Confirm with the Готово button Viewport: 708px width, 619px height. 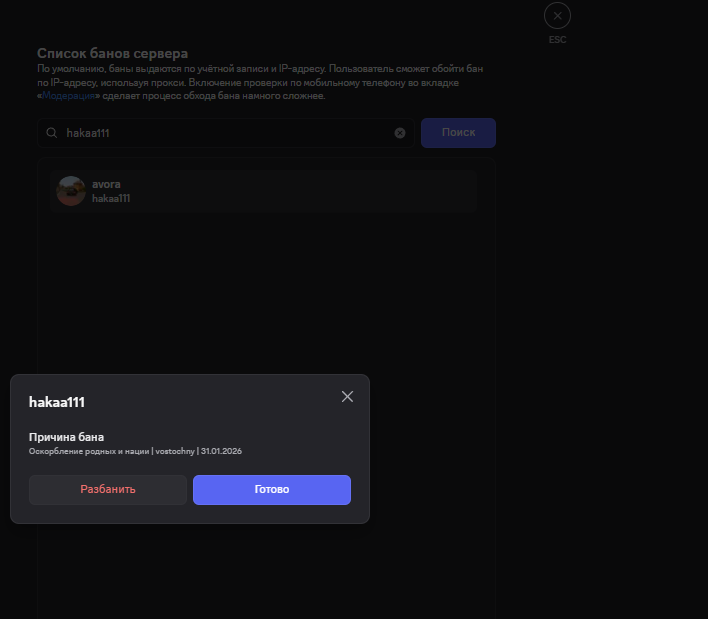pyautogui.click(x=271, y=490)
